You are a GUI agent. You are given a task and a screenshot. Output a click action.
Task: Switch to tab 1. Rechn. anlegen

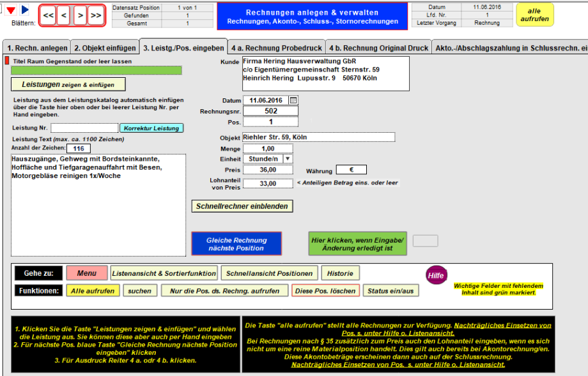click(36, 48)
